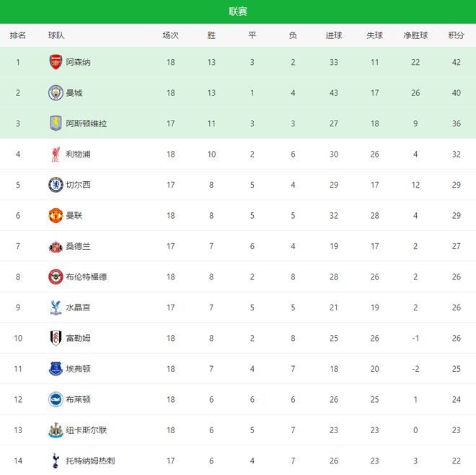Viewport: 476px width, 475px height.
Task: Select the Fulham club badge
Action: [56, 338]
